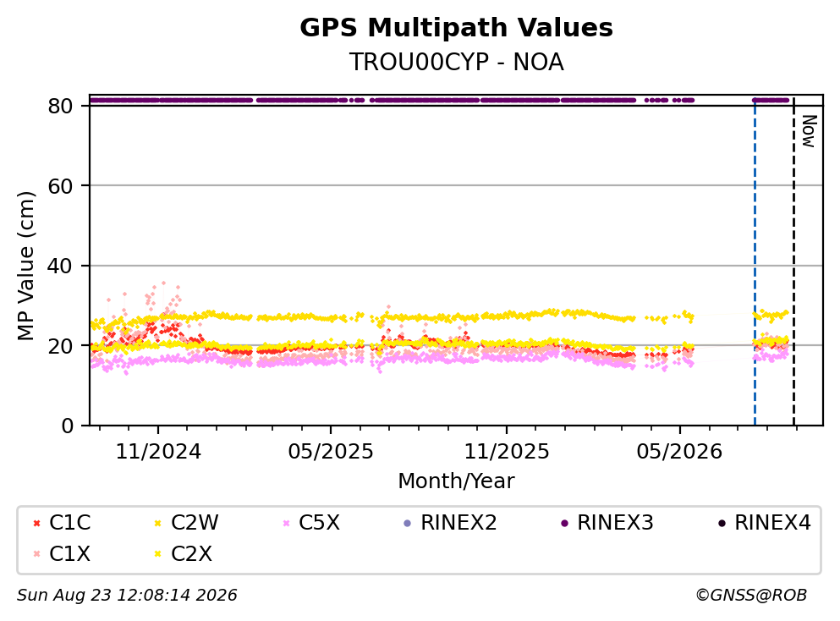Image resolution: width=840 pixels, height=621 pixels.
Task: Click the 05/2026 x-axis tick label
Action: tap(679, 452)
